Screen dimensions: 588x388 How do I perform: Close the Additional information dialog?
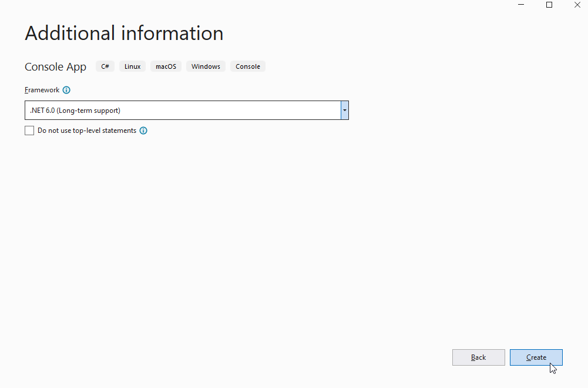click(577, 5)
